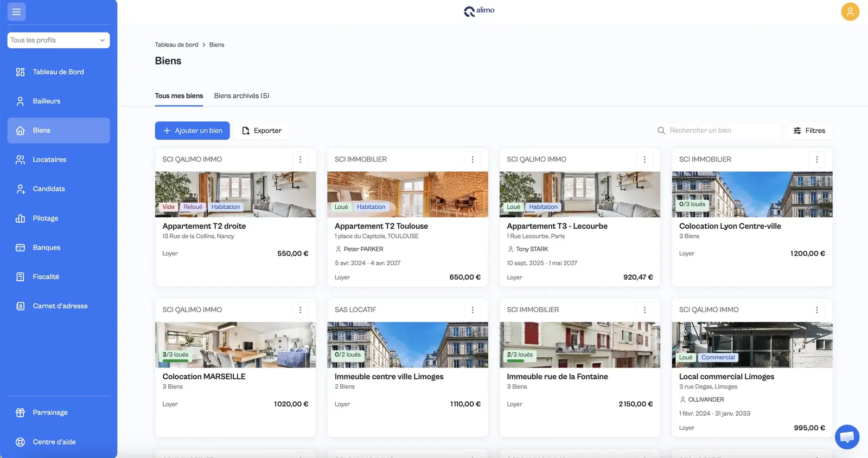Open options menu for Immeuble centre ville Limoges
This screenshot has height=458, width=868.
(x=473, y=310)
